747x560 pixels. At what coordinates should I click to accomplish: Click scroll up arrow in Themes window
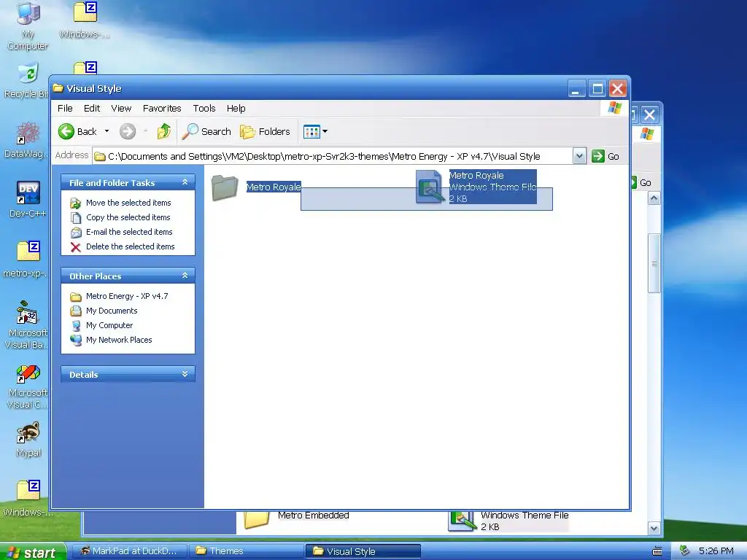(x=654, y=198)
